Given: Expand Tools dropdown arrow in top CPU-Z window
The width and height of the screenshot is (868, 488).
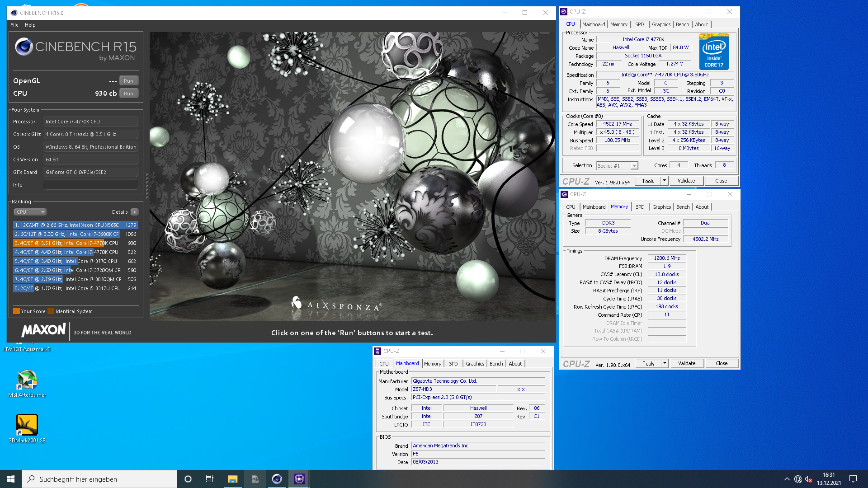Looking at the screenshot, I should [665, 181].
